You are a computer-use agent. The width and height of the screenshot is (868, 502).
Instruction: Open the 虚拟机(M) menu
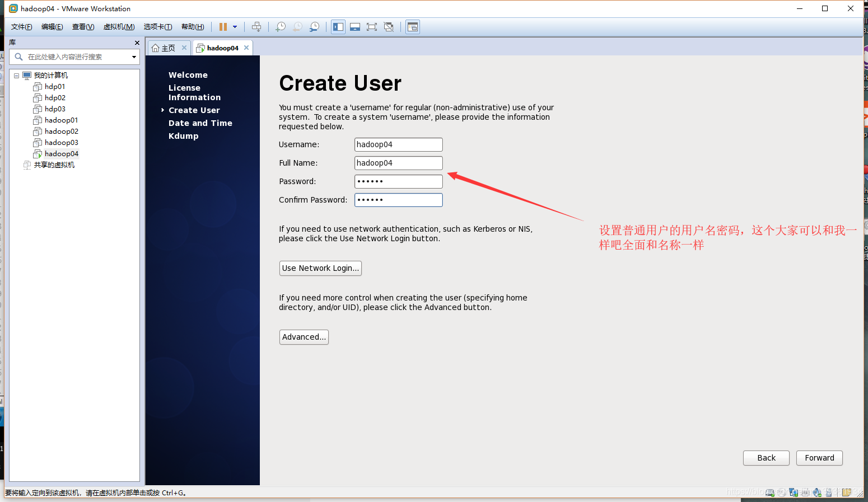click(119, 27)
